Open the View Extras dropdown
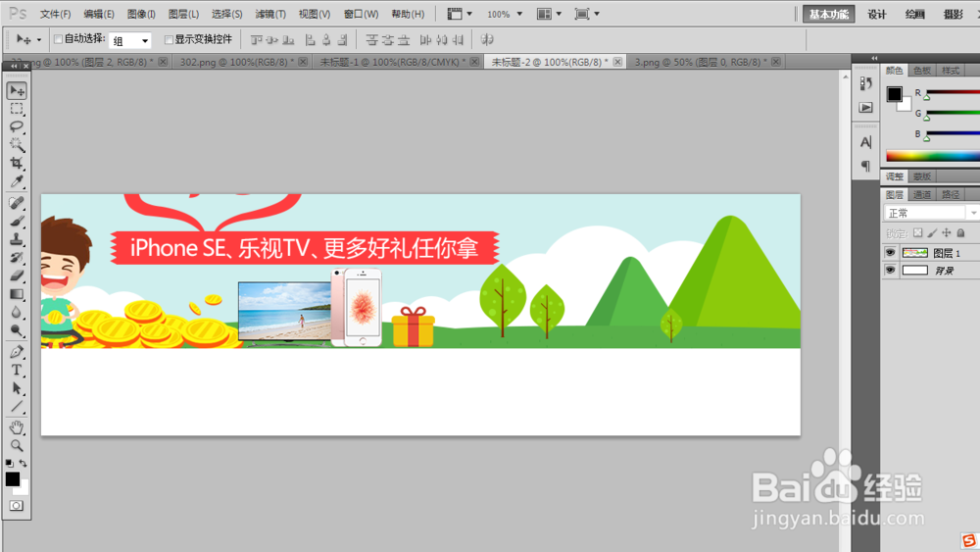Screen dimensions: 980x552 (x=460, y=14)
